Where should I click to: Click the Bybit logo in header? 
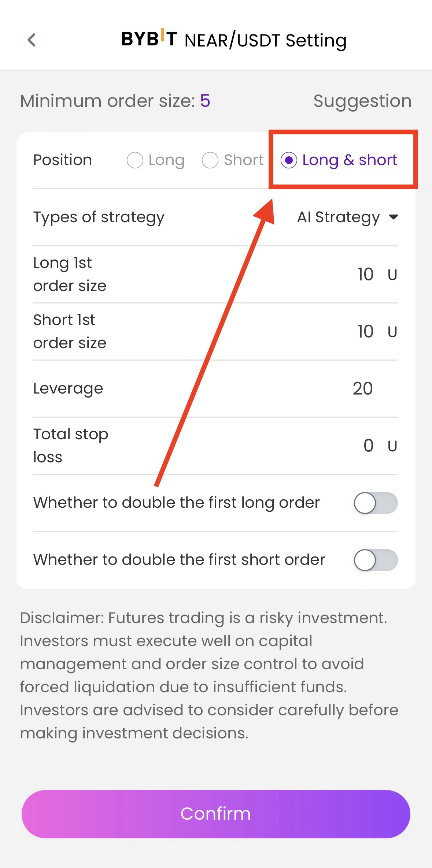(x=149, y=38)
